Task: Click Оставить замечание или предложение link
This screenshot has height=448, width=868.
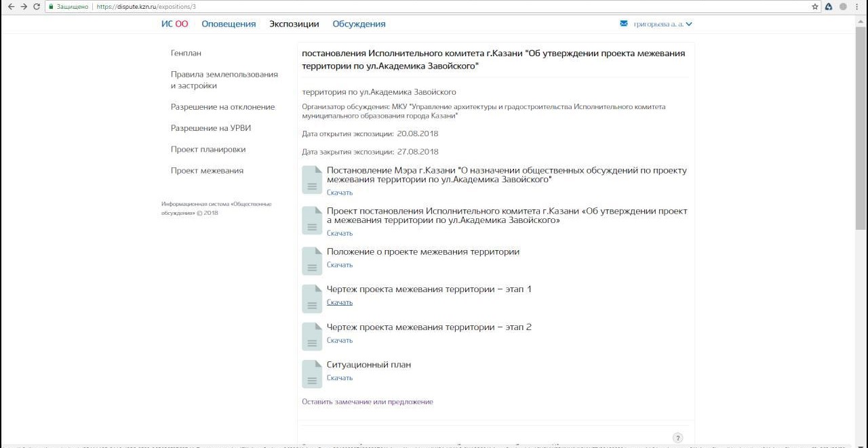Action: point(367,402)
